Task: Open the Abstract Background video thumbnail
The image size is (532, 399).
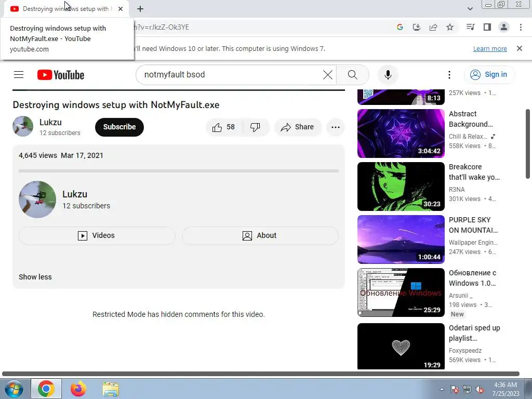Action: point(401,134)
